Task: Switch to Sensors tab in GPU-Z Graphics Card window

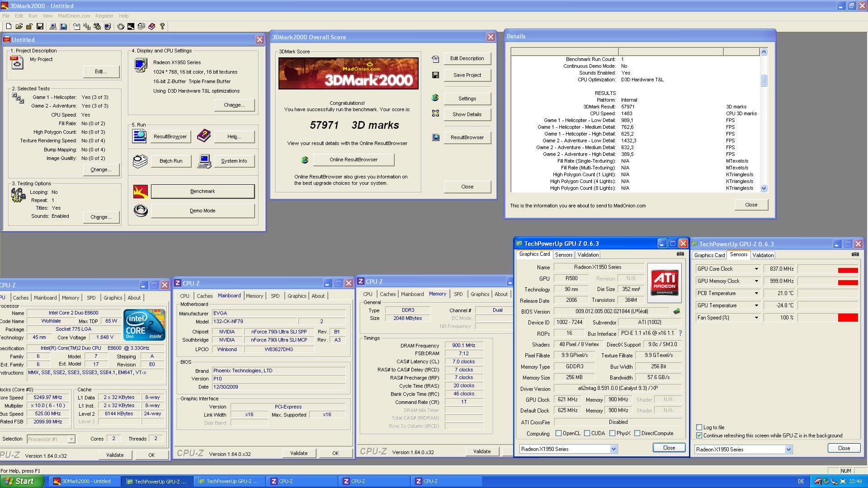Action: tap(564, 255)
